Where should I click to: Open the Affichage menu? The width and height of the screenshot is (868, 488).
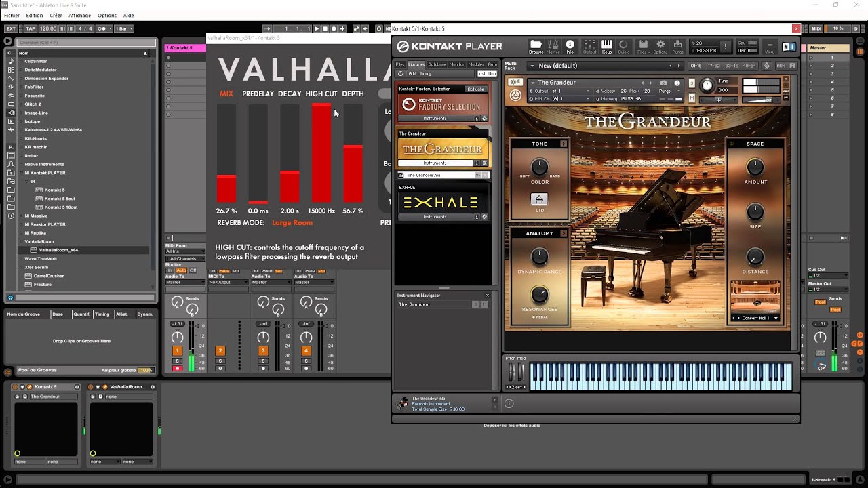(79, 15)
